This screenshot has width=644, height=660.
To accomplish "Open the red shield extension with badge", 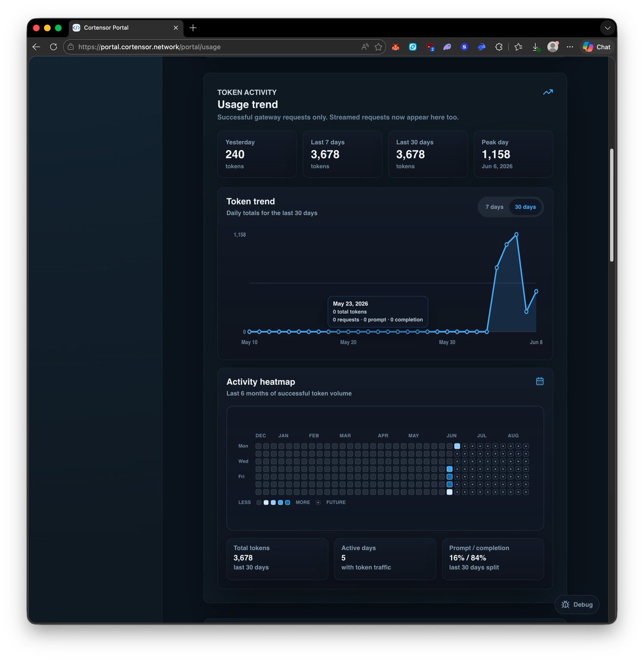I will (x=430, y=47).
